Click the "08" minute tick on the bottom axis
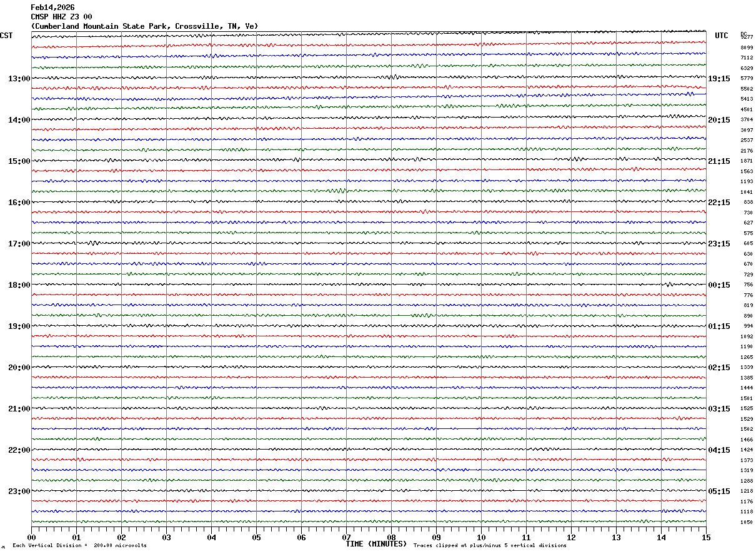 [x=391, y=537]
